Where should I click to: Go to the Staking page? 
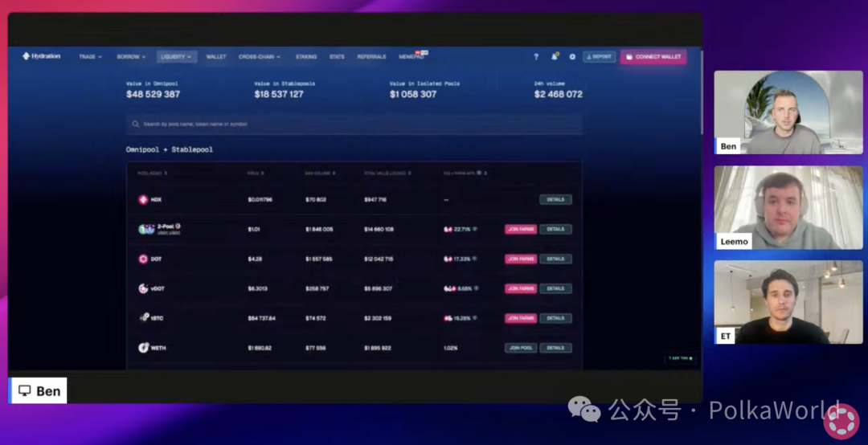305,57
